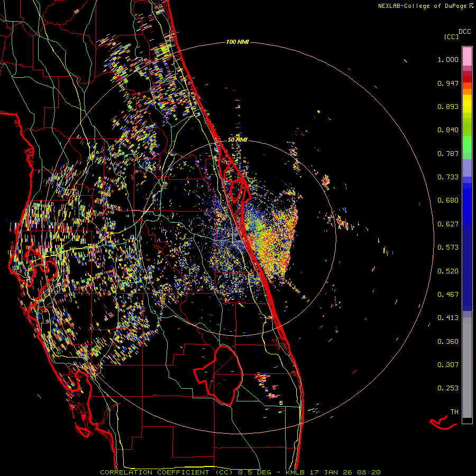The width and height of the screenshot is (476, 476).
Task: Select the [CC] units label
Action: click(x=452, y=37)
